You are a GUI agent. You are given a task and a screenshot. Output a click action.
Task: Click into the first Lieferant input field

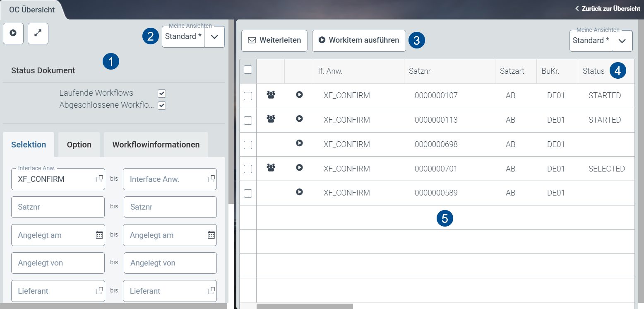point(54,291)
